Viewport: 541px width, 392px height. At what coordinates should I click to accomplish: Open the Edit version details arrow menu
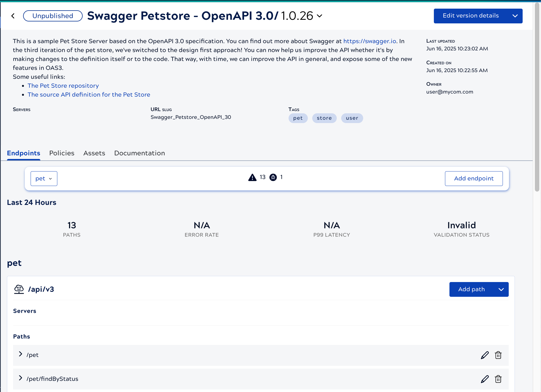click(x=515, y=16)
